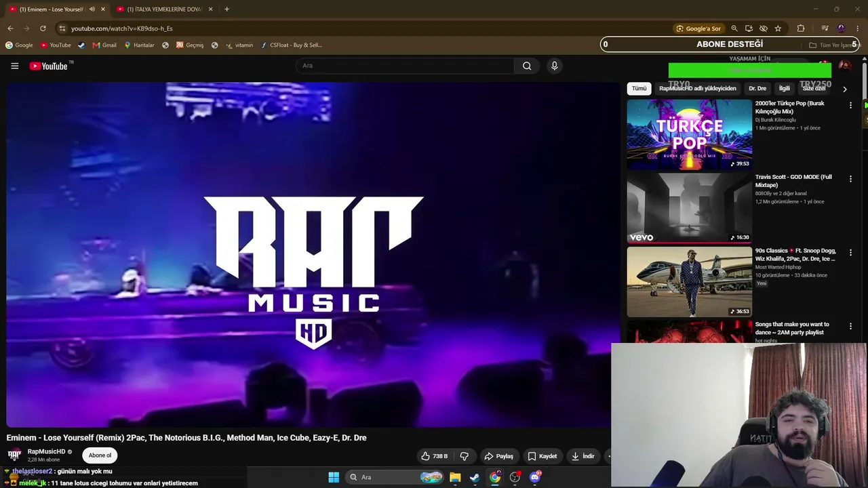Open the Steam bookmark icon
Image resolution: width=868 pixels, height=488 pixels.
click(81, 45)
